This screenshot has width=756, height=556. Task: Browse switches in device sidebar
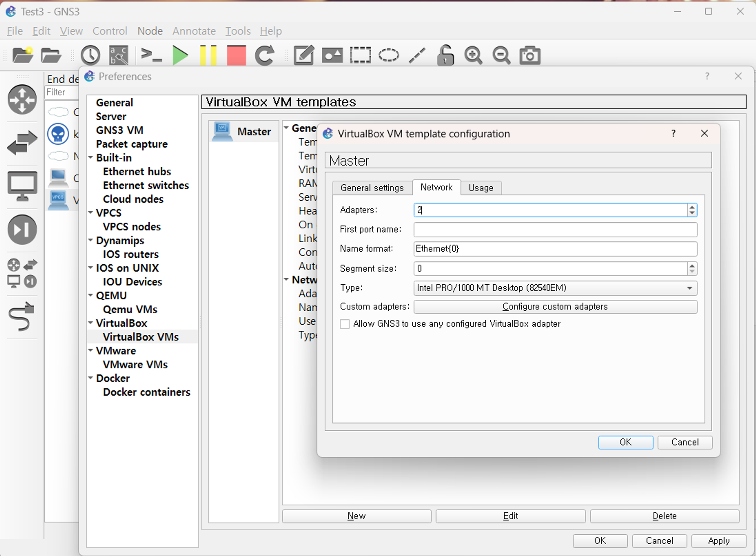22,143
